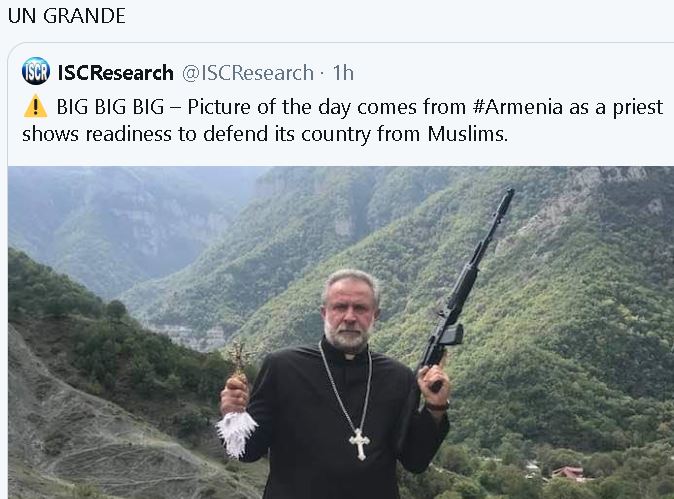674x499 pixels.
Task: Click the warning emoji in tweet
Action: click(35, 107)
